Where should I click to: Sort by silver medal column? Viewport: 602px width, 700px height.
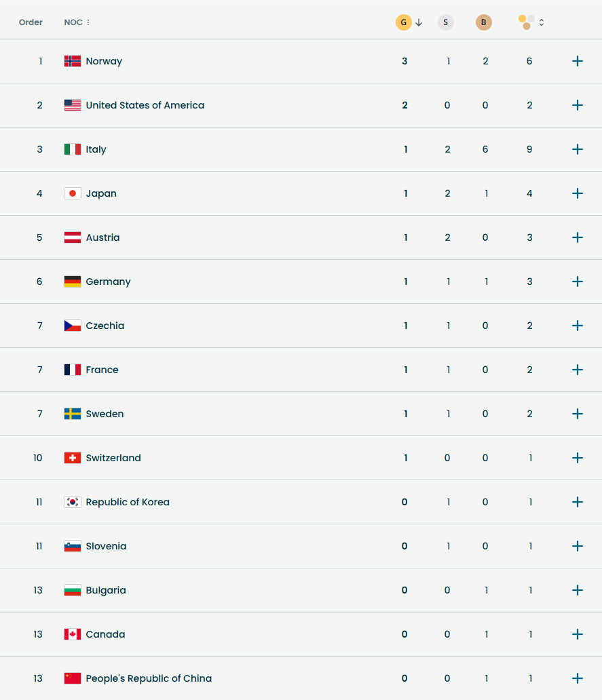(446, 22)
